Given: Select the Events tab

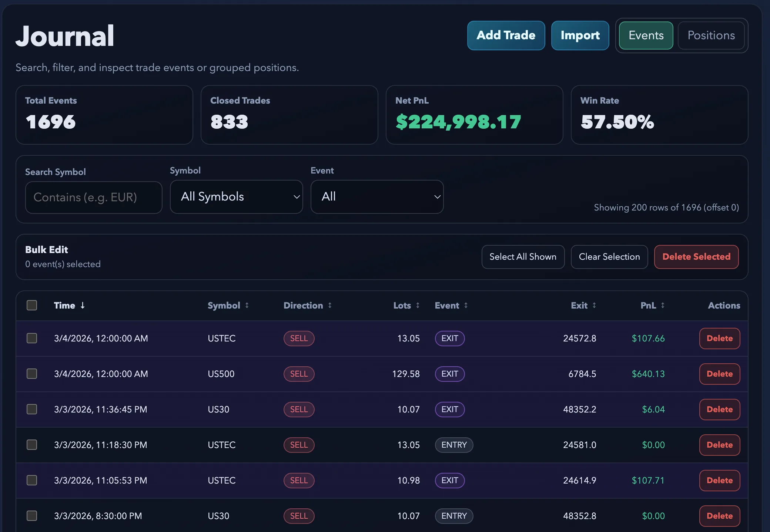Looking at the screenshot, I should pos(645,35).
